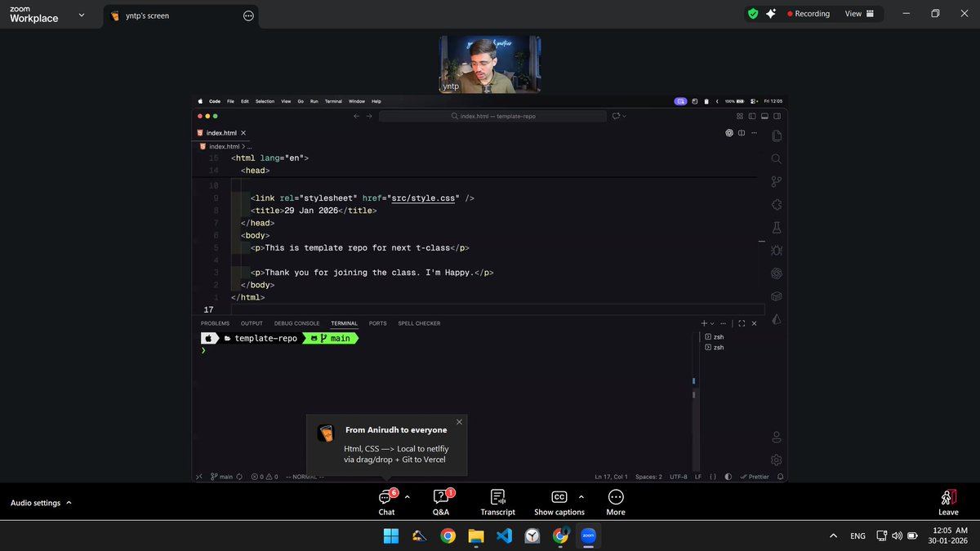Switch to the SPELL CHECKER tab
The image size is (980, 551).
click(x=419, y=323)
